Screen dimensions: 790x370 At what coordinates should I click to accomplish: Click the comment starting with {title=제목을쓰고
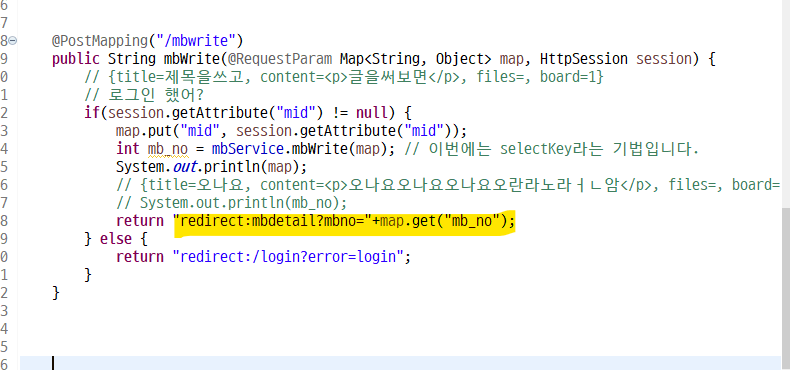344,77
